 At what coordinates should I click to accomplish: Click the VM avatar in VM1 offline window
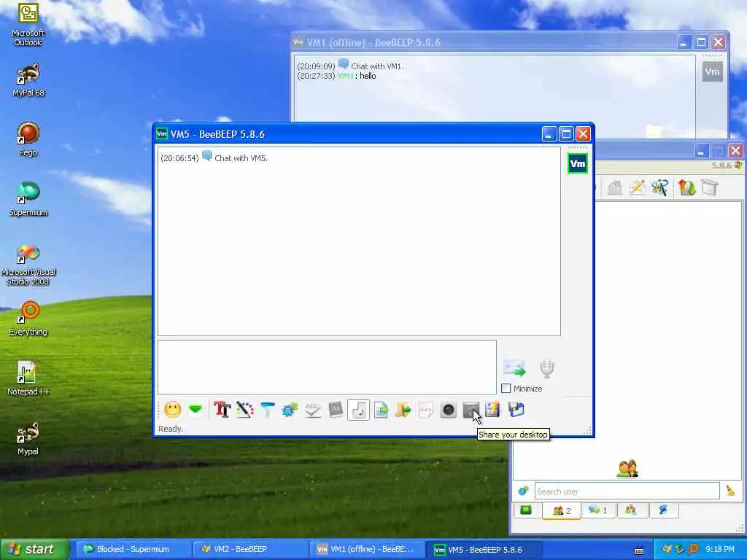[x=712, y=71]
